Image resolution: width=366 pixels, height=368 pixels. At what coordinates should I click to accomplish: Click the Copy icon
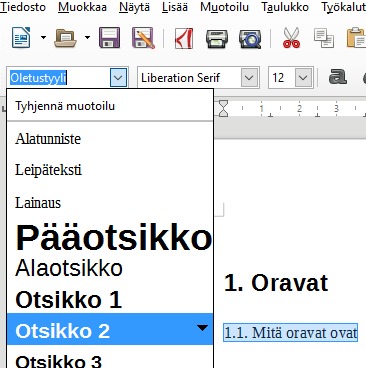[x=324, y=38]
